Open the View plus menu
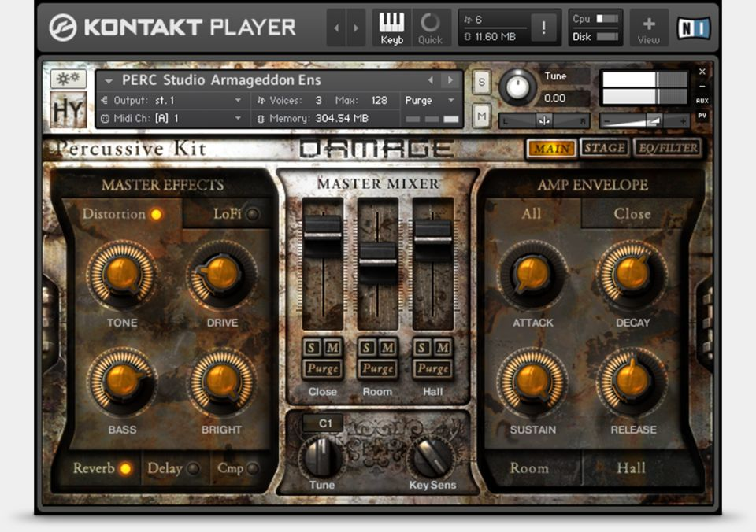Viewport: 756px width, 532px height. point(649,28)
